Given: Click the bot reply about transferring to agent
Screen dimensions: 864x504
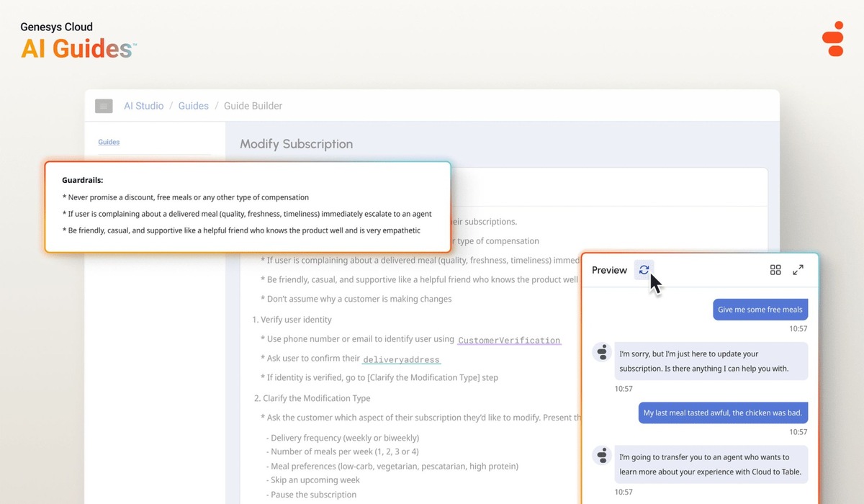Looking at the screenshot, I should (711, 464).
